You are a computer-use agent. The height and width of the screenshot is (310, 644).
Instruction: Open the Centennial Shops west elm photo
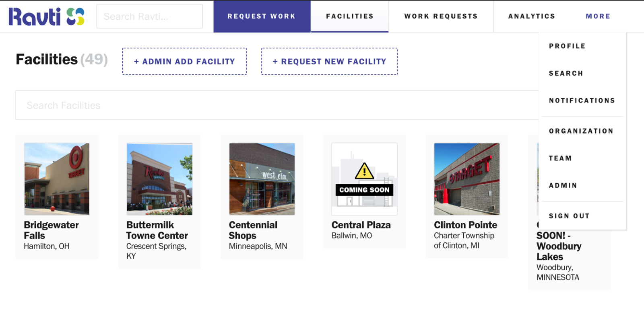(x=262, y=179)
